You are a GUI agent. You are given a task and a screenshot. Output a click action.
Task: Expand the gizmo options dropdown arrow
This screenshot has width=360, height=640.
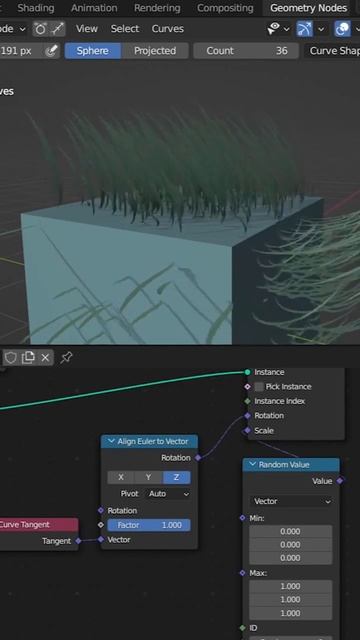click(321, 29)
